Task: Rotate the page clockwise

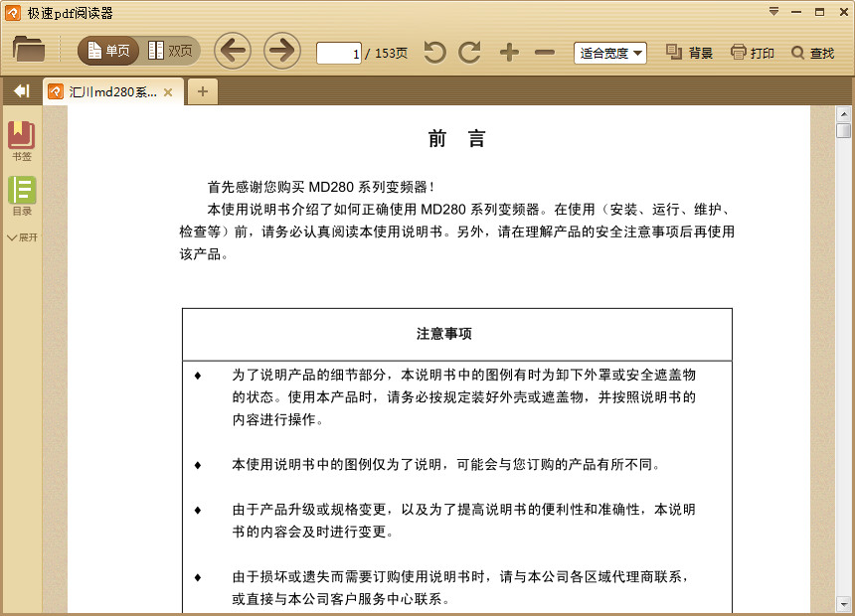Action: [x=469, y=53]
